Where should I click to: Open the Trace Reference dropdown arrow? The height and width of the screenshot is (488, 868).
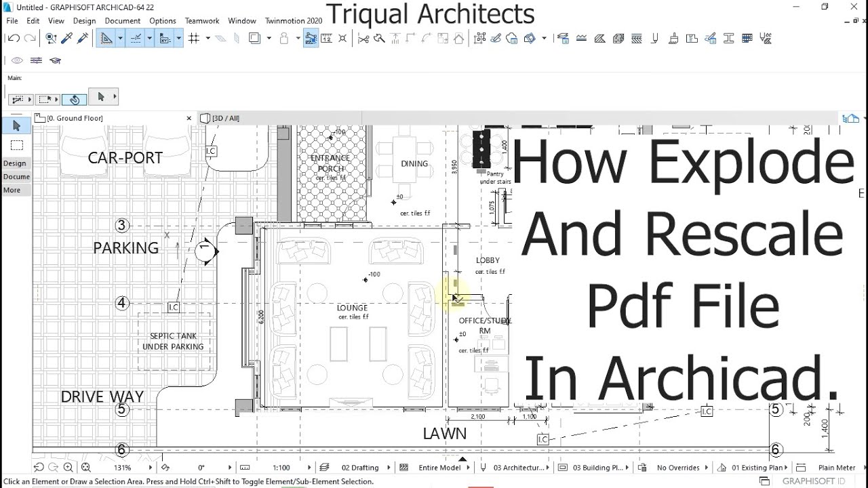(x=269, y=39)
